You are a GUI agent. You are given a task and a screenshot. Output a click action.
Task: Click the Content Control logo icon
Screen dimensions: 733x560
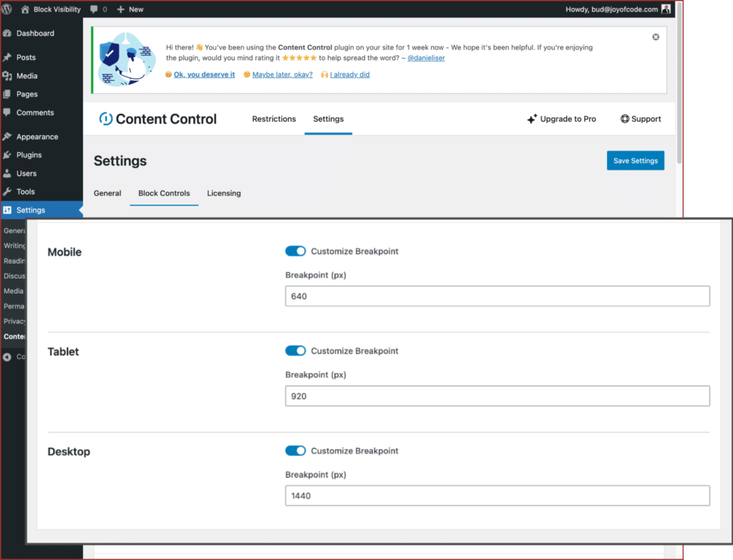click(x=106, y=119)
